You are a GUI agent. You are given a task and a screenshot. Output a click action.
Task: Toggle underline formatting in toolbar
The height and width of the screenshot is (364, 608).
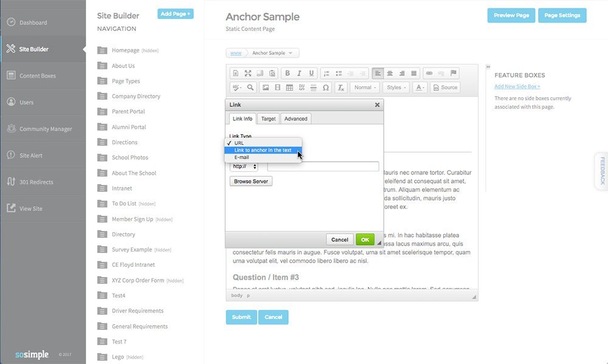tap(311, 74)
